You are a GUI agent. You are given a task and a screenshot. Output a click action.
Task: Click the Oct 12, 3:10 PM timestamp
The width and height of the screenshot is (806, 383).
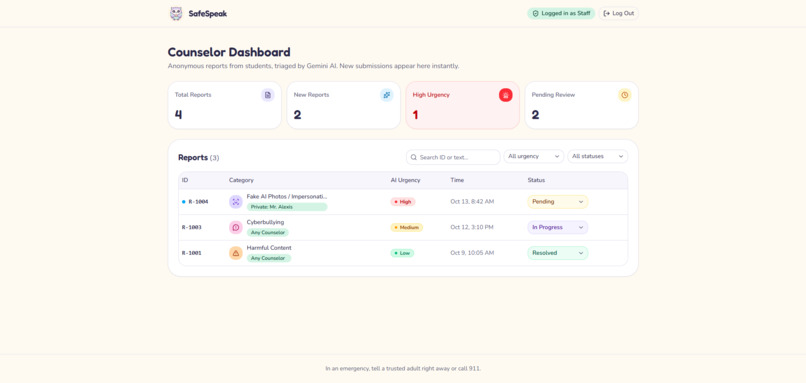[472, 227]
